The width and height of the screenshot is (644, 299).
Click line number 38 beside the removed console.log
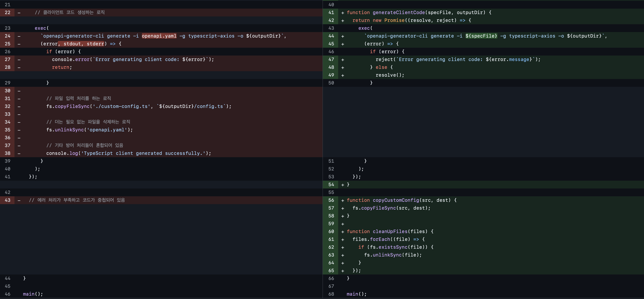8,153
